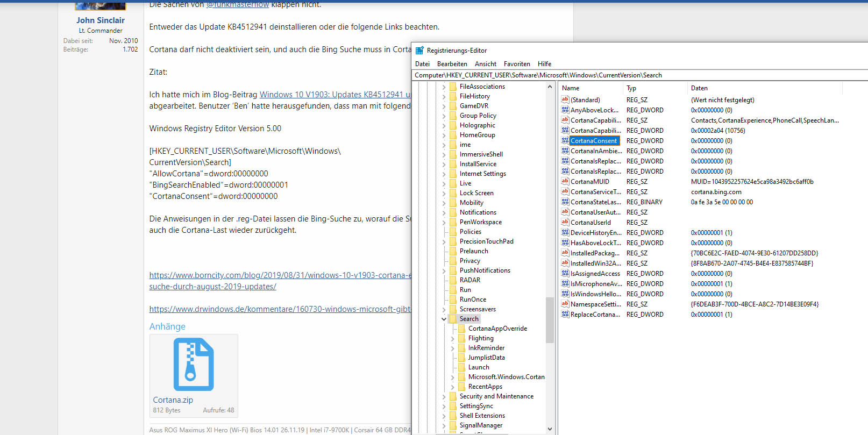
Task: Click the icon of the (Standard) registry value
Action: coord(565,99)
